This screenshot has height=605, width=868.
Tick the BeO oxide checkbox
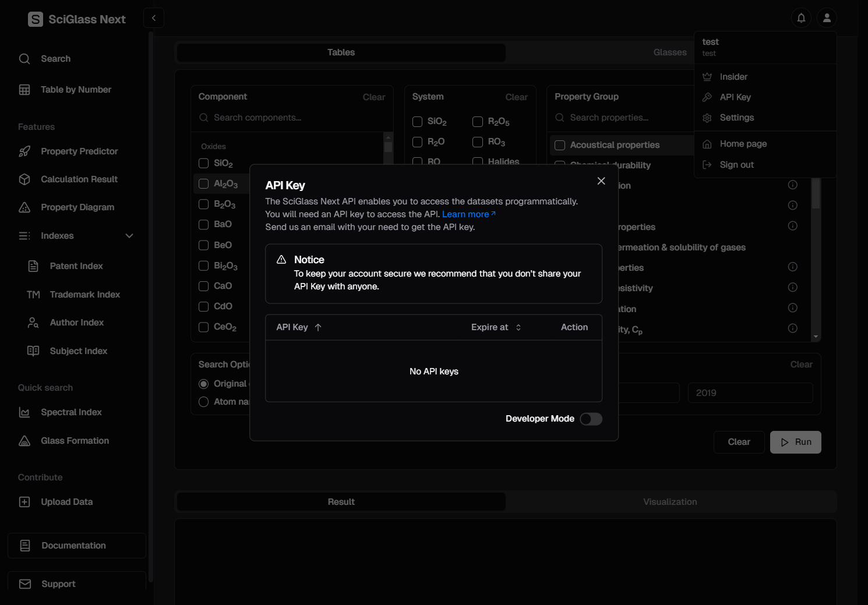(x=204, y=245)
